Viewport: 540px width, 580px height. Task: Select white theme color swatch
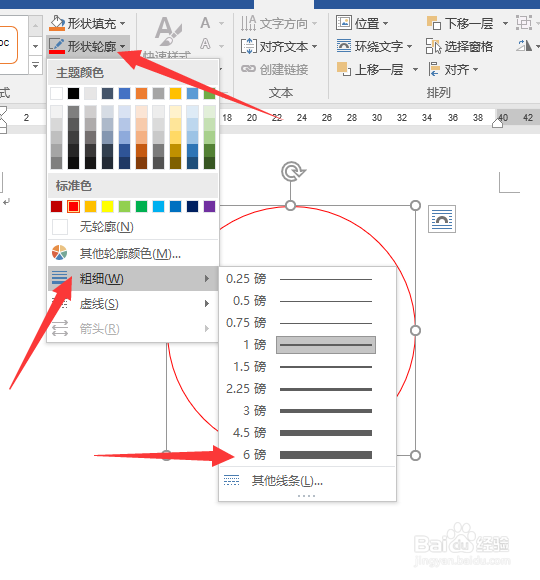click(x=56, y=93)
